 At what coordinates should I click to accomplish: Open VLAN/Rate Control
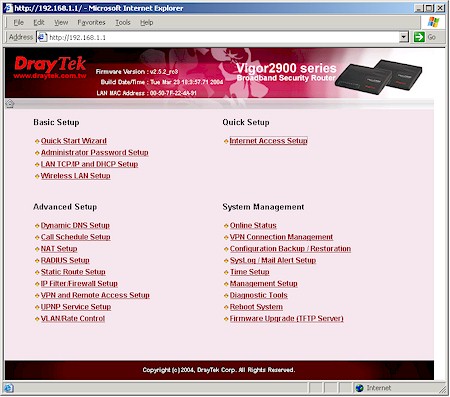pos(73,319)
